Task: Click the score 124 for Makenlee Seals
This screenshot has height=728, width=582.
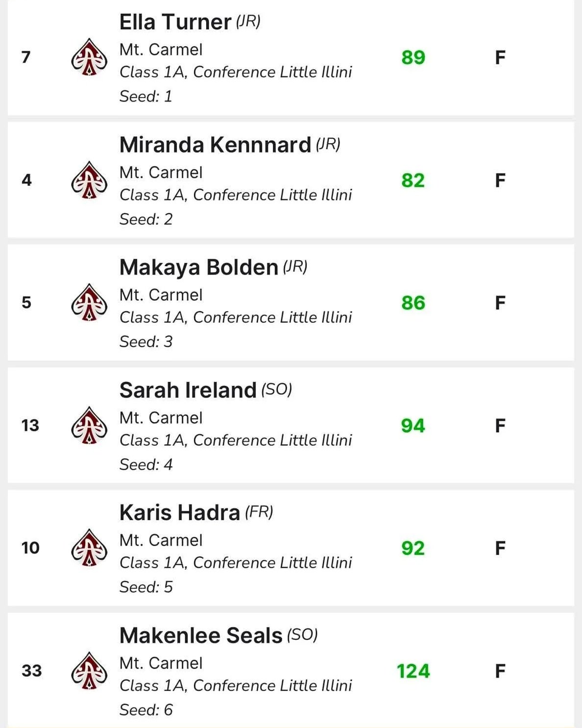Action: click(x=413, y=671)
